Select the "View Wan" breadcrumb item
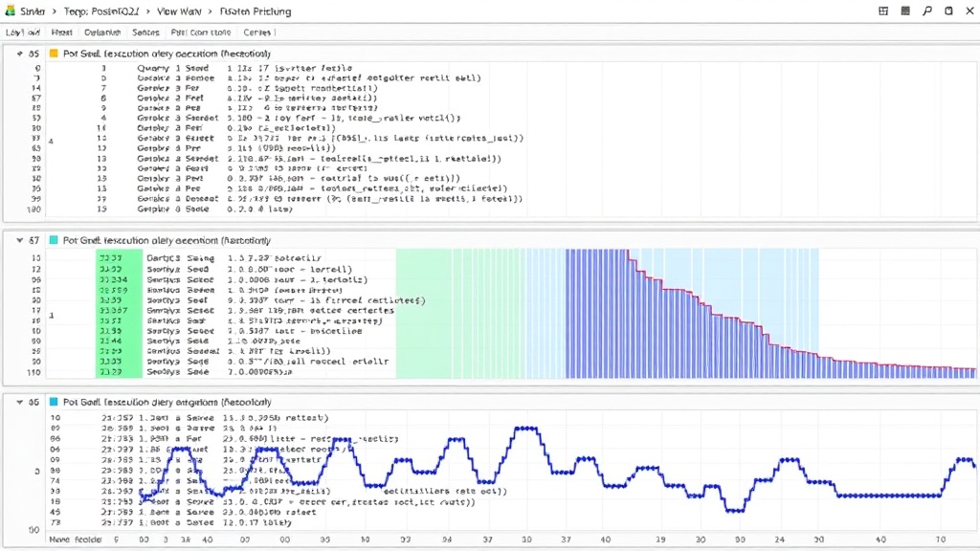 [179, 11]
